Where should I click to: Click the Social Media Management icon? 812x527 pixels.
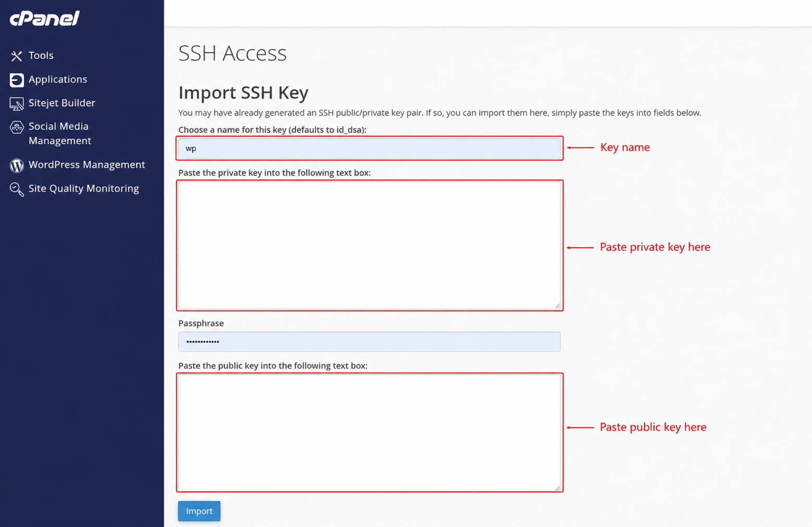click(x=17, y=127)
